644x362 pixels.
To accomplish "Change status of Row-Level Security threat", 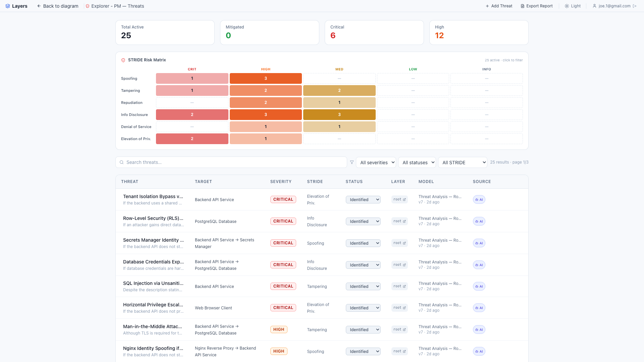I will click(363, 221).
